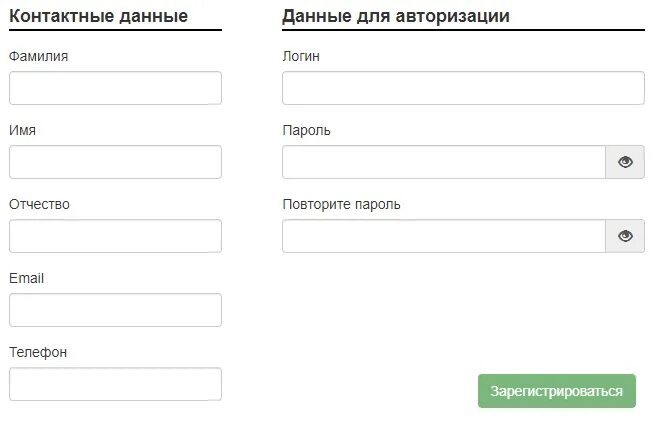Viewport: 661px width, 423px height.
Task: Select the Имя text box
Action: (116, 162)
